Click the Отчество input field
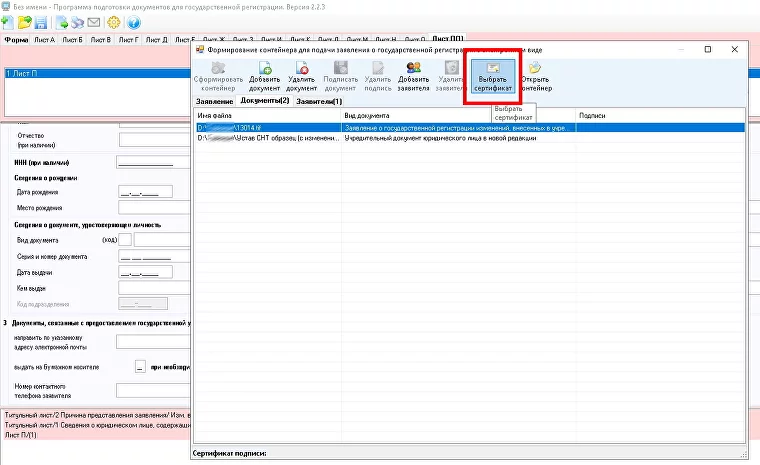This screenshot has width=760, height=465. (x=154, y=140)
